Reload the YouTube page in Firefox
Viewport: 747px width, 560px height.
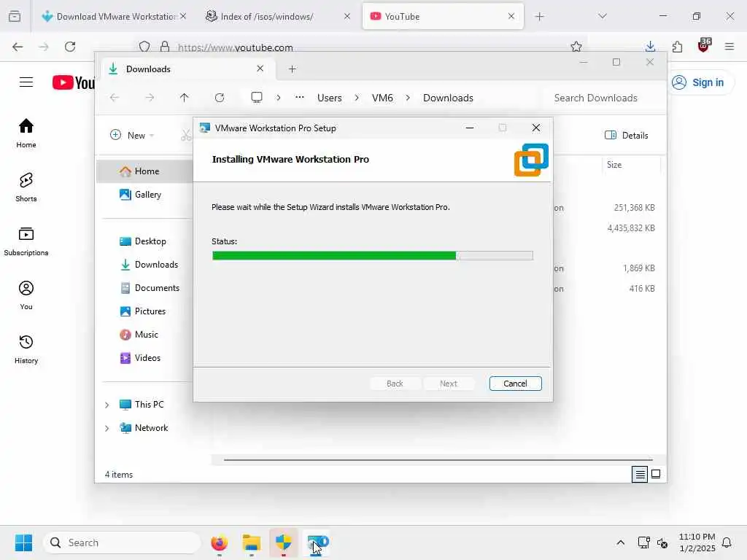(x=70, y=47)
